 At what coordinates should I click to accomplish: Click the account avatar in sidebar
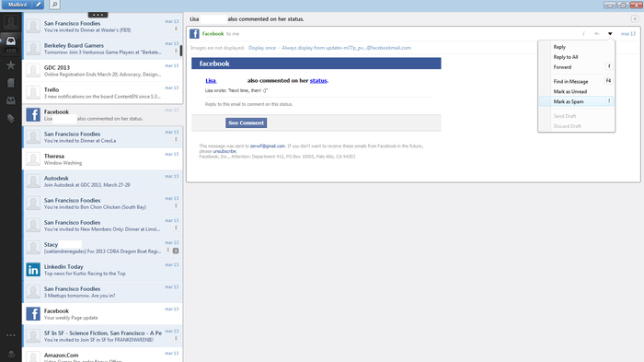[11, 22]
